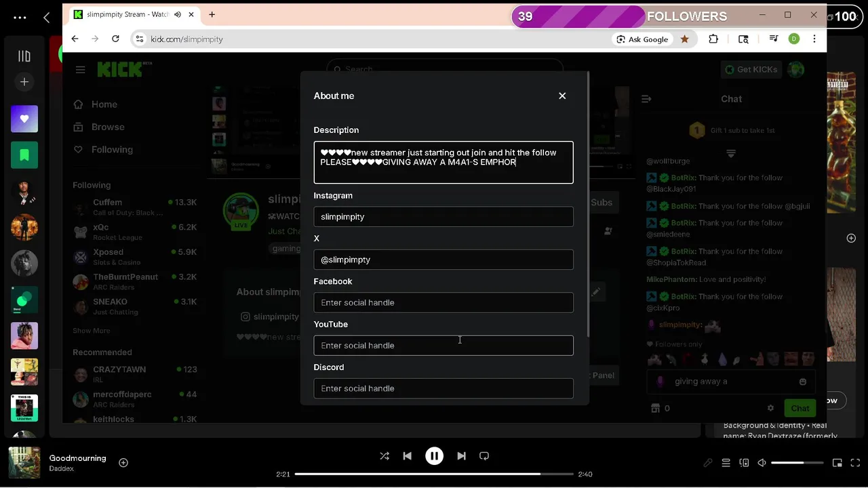Pause the Goodmourning track
The image size is (868, 488).
coord(434,456)
